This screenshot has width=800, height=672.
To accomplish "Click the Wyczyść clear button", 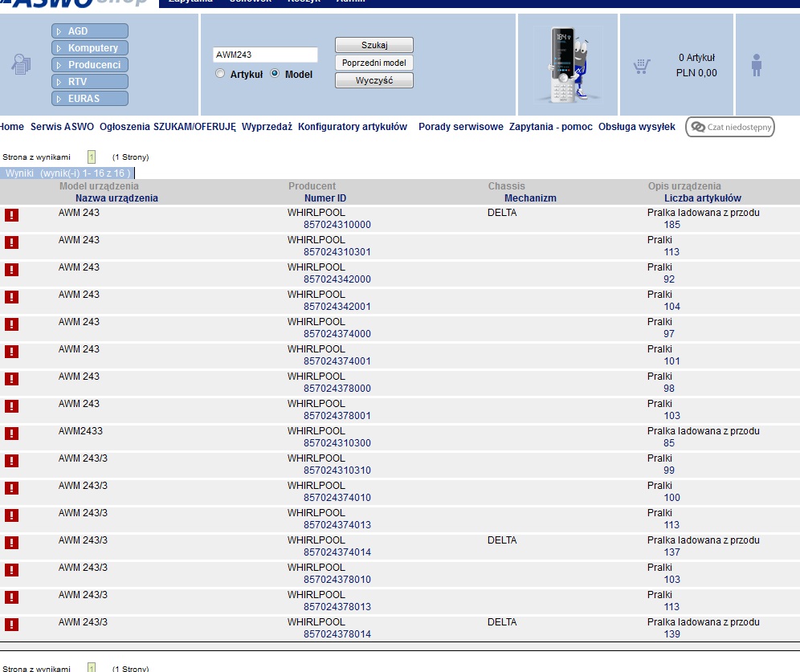I will click(374, 80).
